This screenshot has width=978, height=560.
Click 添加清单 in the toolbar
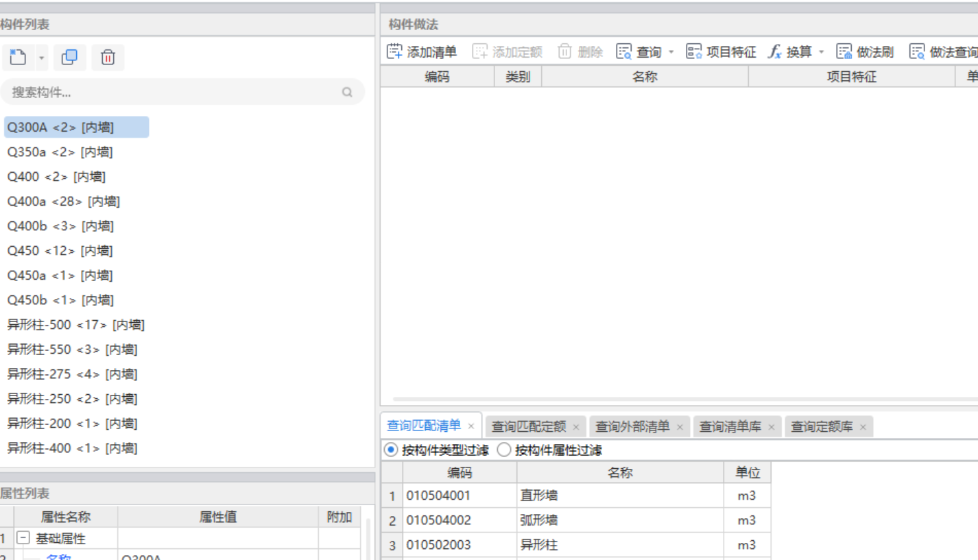[x=422, y=51]
